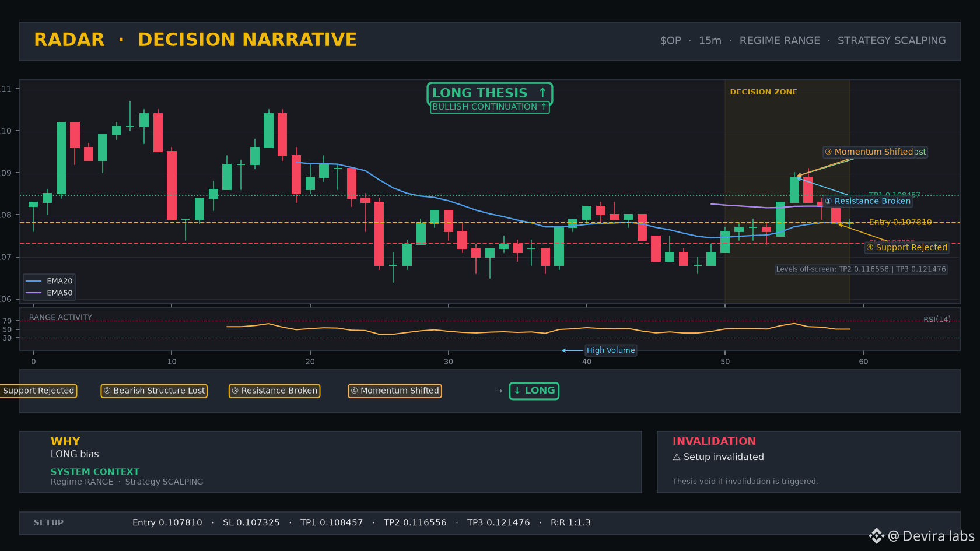Select TP2 0.116556 in the SETUP row
Screen dimensions: 980x551
(415, 522)
